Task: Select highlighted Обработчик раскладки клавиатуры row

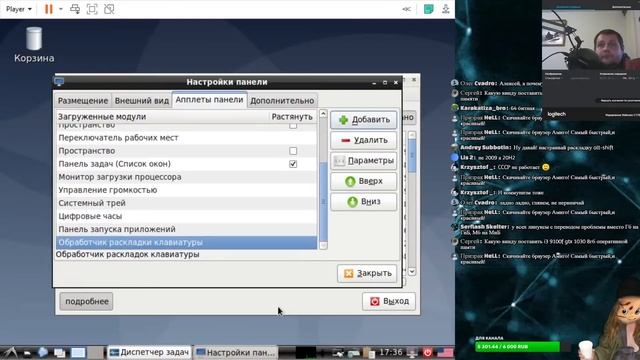Action: 186,242
